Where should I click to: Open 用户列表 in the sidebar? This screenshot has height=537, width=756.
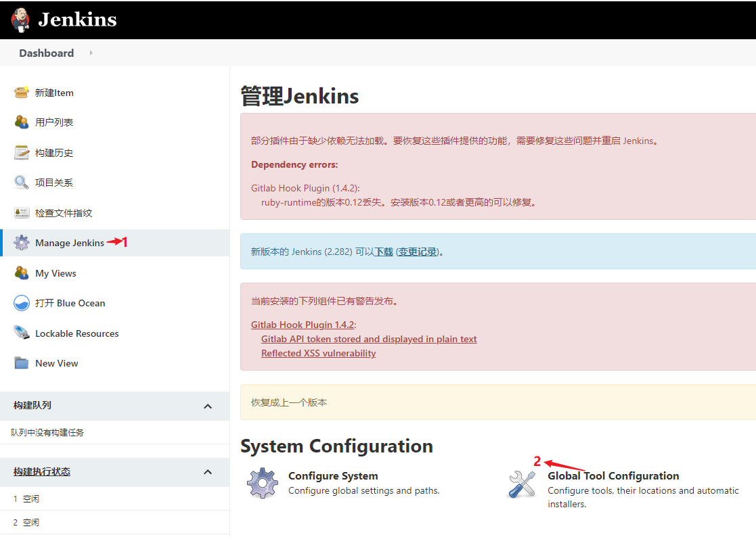tap(54, 123)
